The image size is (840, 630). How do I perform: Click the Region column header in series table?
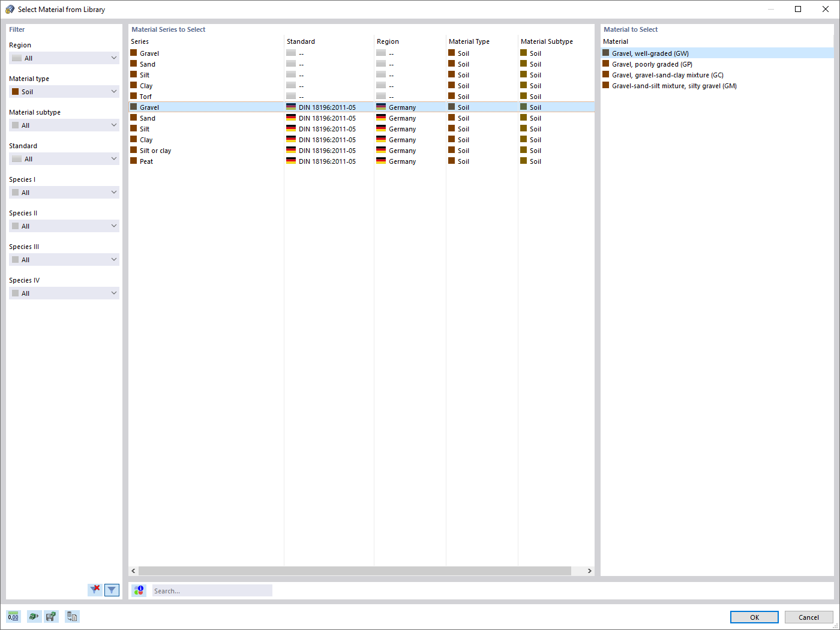tap(410, 41)
